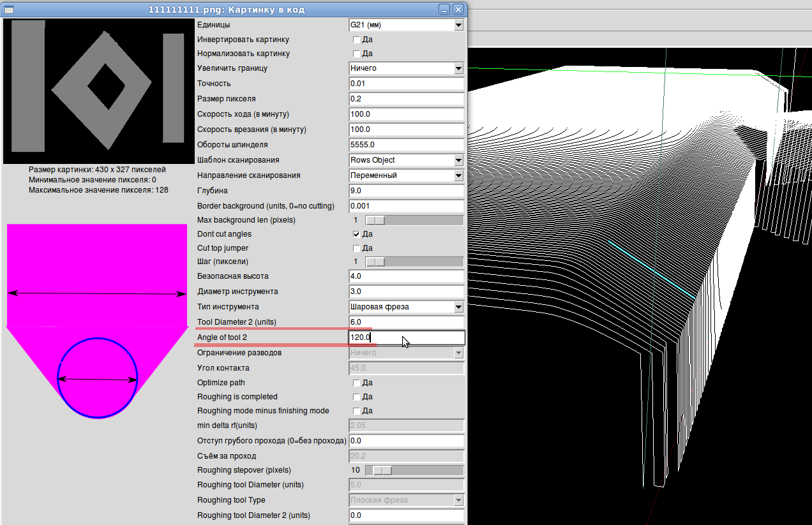This screenshot has width=812, height=525.
Task: Click the Обороты шпинделя field
Action: pyautogui.click(x=406, y=145)
